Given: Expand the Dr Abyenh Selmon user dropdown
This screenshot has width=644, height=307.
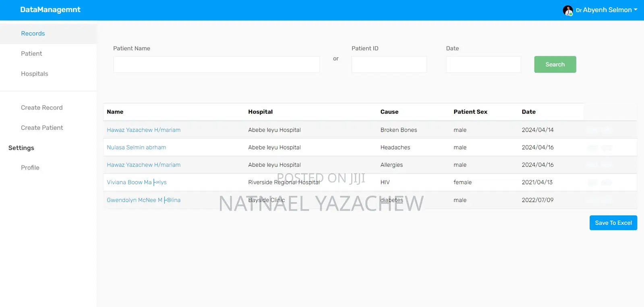Looking at the screenshot, I should [x=607, y=10].
